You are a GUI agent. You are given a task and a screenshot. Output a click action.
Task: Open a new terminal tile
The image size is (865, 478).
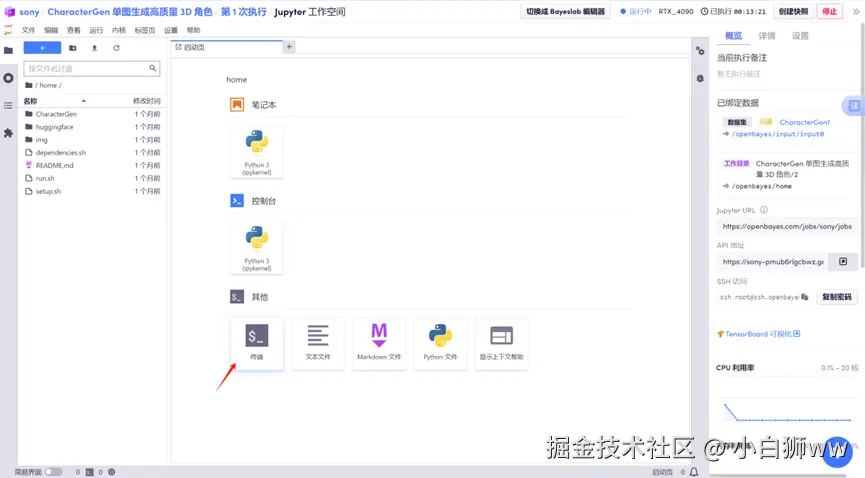pos(257,343)
